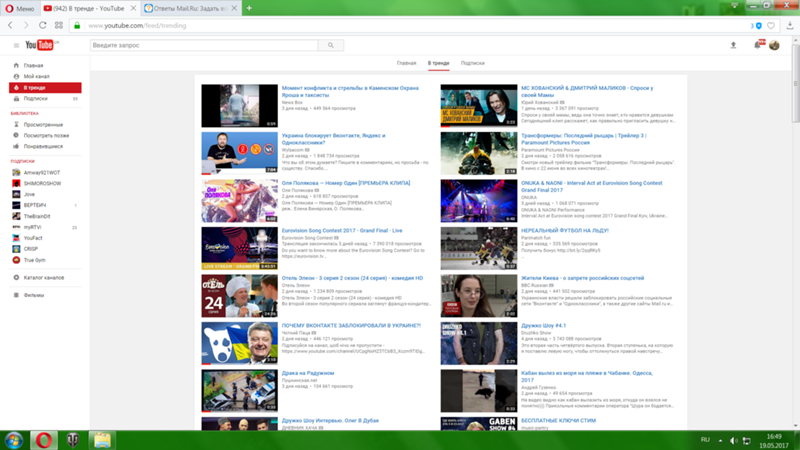Open the File Explorer taskbar icon
Screen dimensions: 800x450
(x=102, y=440)
